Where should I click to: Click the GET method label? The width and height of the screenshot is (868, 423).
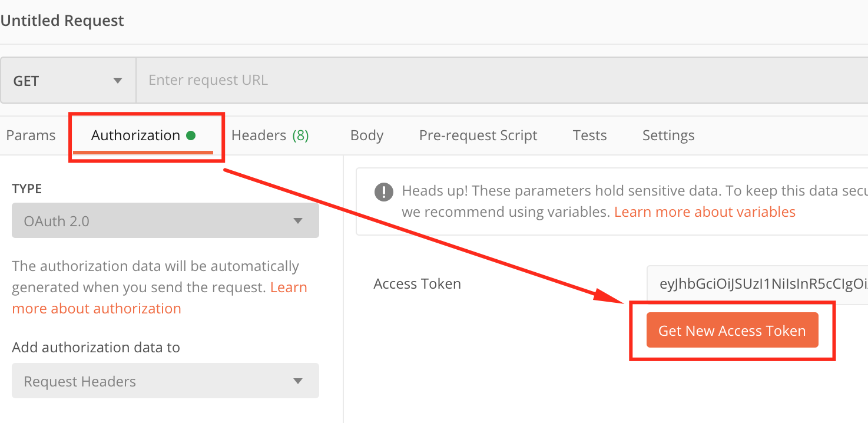click(x=26, y=81)
